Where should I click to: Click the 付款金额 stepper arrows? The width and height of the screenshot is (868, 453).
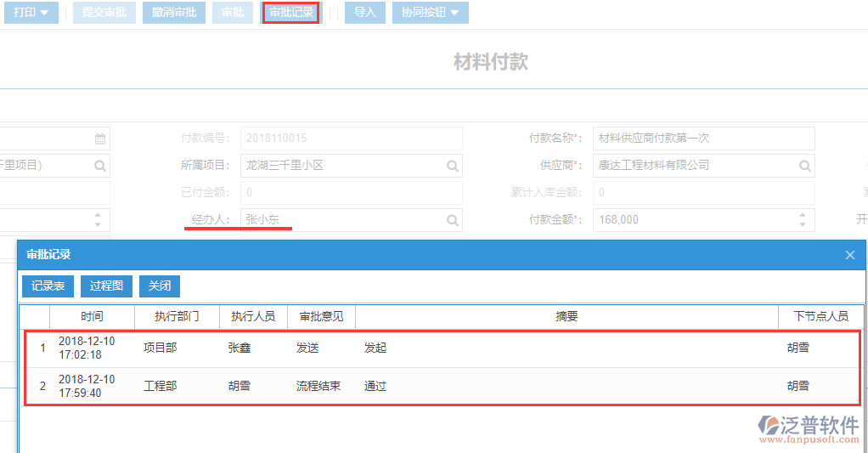tap(803, 220)
